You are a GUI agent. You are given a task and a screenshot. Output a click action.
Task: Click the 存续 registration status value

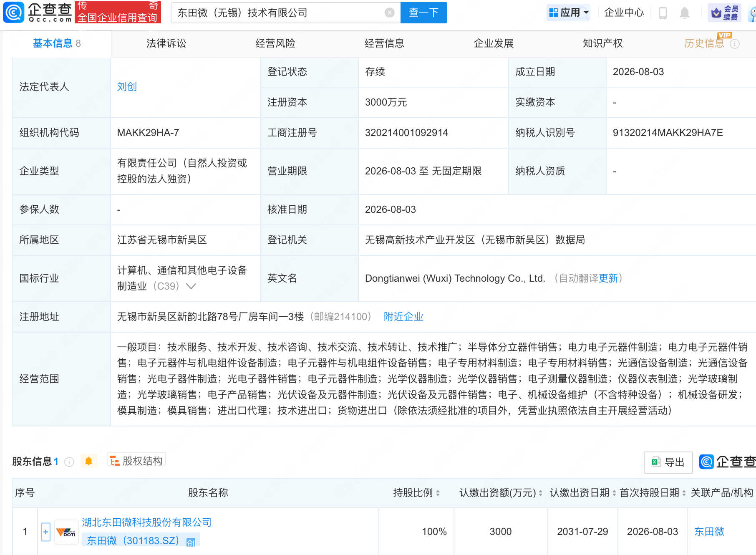(375, 72)
